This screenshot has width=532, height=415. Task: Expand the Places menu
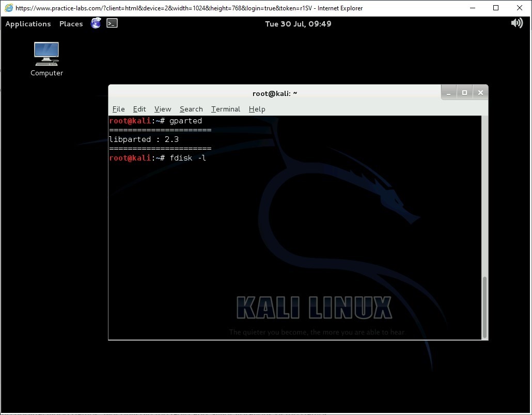coord(71,24)
